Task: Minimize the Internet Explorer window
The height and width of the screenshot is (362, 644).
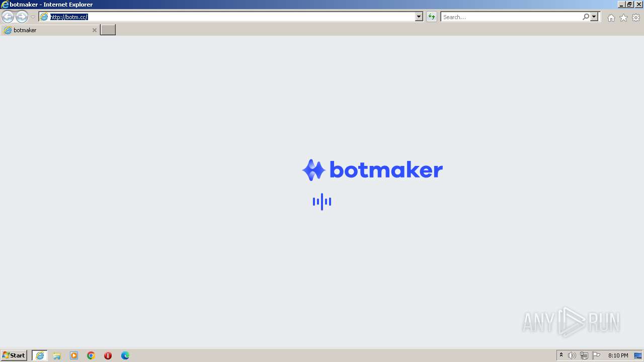Action: coord(621,4)
